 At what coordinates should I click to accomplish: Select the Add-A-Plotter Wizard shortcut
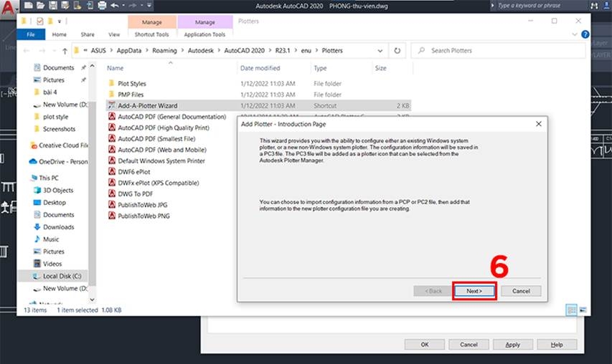(x=147, y=105)
